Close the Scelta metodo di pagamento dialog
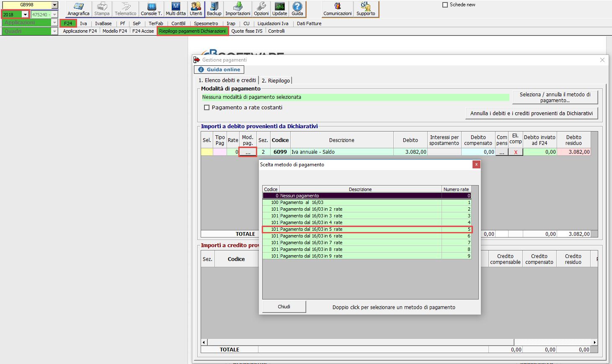The image size is (612, 364). coord(476,165)
